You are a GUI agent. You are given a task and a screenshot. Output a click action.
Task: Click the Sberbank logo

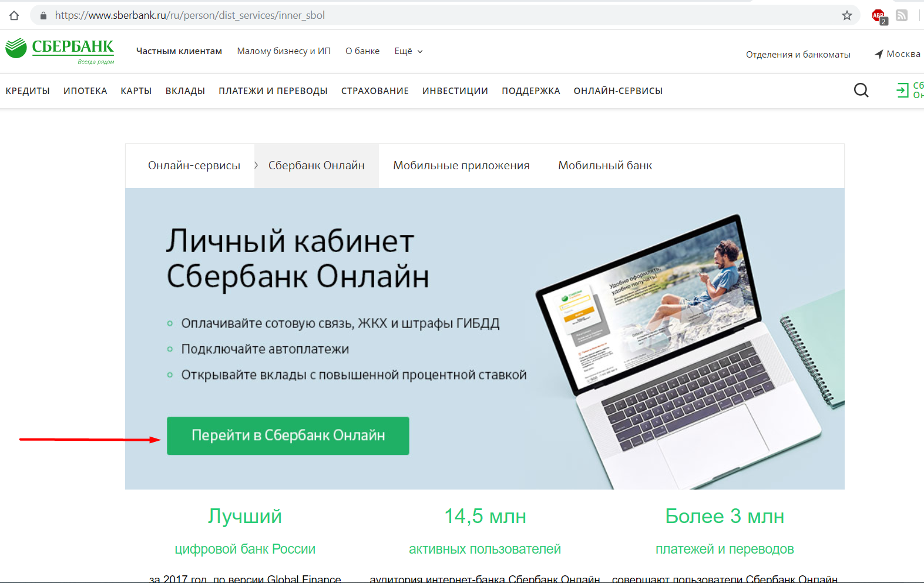click(60, 50)
